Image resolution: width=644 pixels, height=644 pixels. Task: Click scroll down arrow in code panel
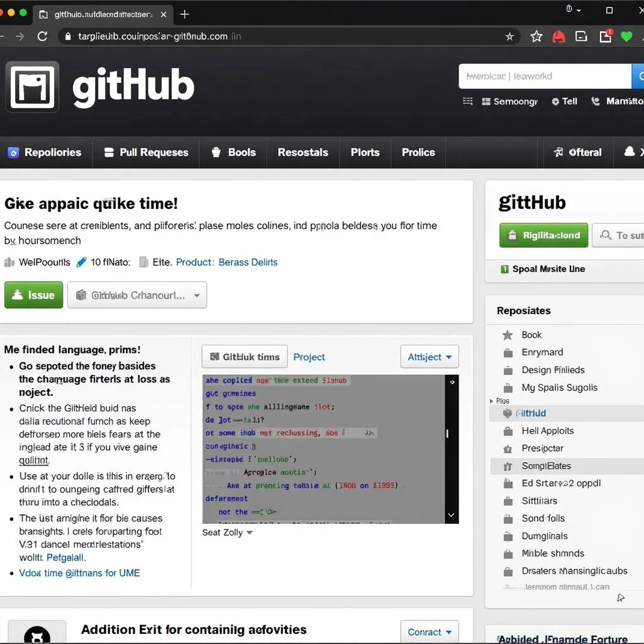click(x=451, y=514)
